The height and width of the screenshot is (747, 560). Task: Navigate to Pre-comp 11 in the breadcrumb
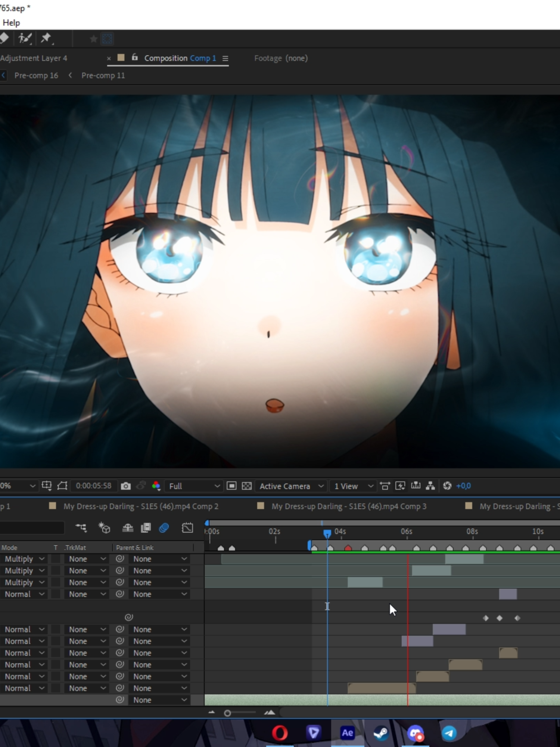click(x=103, y=75)
